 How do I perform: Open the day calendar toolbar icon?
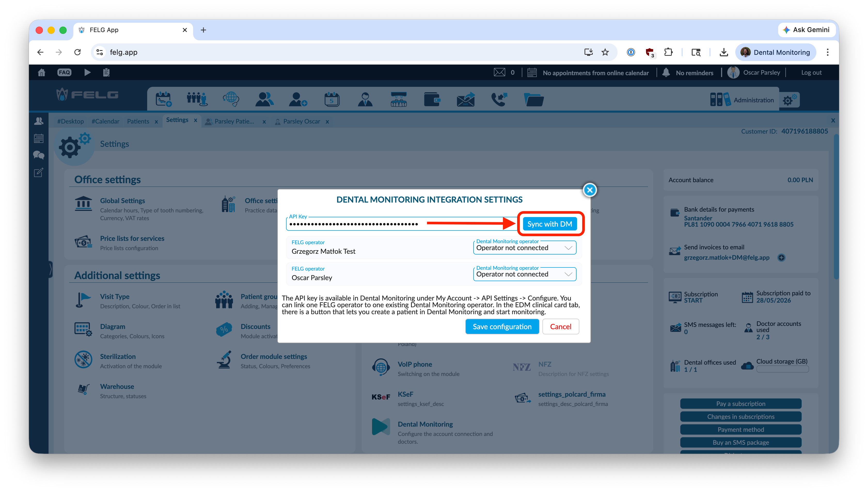332,99
